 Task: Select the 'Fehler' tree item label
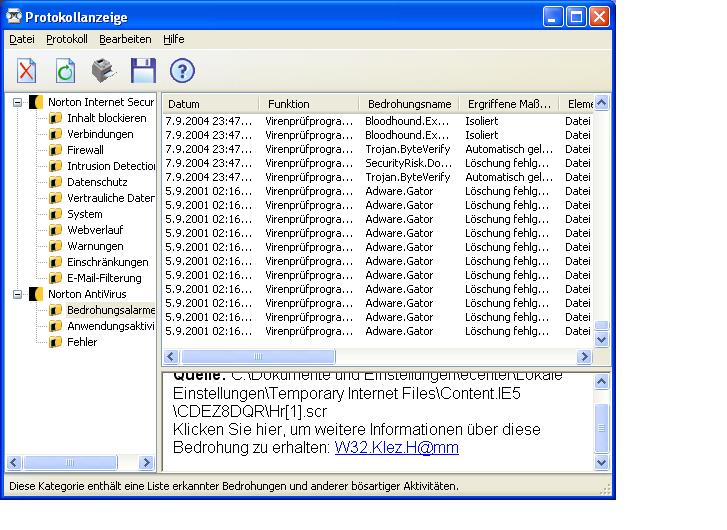pos(82,342)
